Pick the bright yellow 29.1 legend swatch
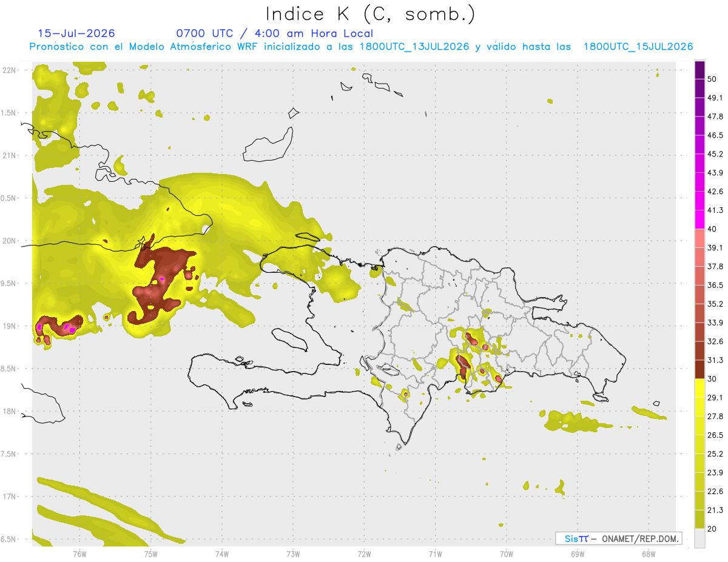Image resolution: width=728 pixels, height=562 pixels. pos(699,388)
